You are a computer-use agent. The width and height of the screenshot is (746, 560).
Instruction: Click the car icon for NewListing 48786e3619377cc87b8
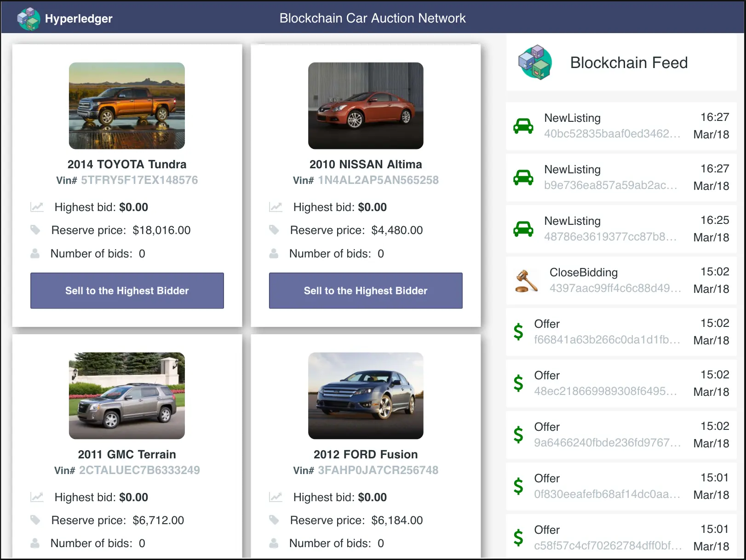pyautogui.click(x=523, y=229)
